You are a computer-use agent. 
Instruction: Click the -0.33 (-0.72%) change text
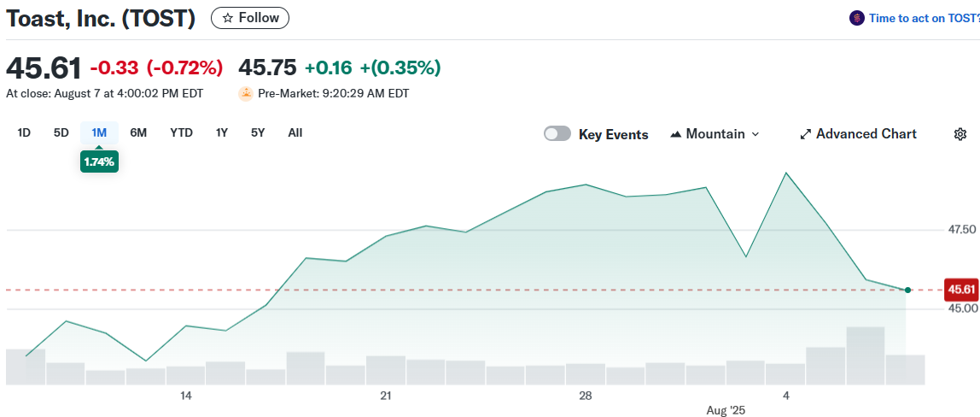(x=156, y=68)
